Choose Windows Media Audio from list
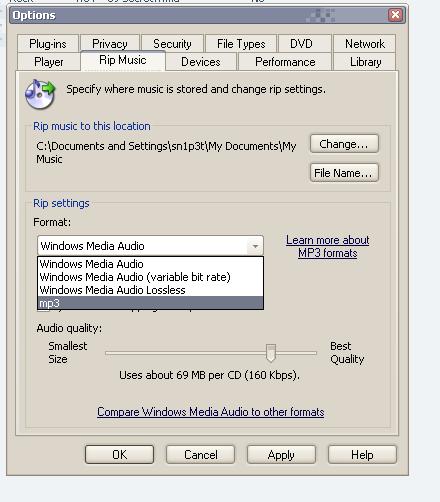Viewport: 440px width, 502px height. pos(150,264)
